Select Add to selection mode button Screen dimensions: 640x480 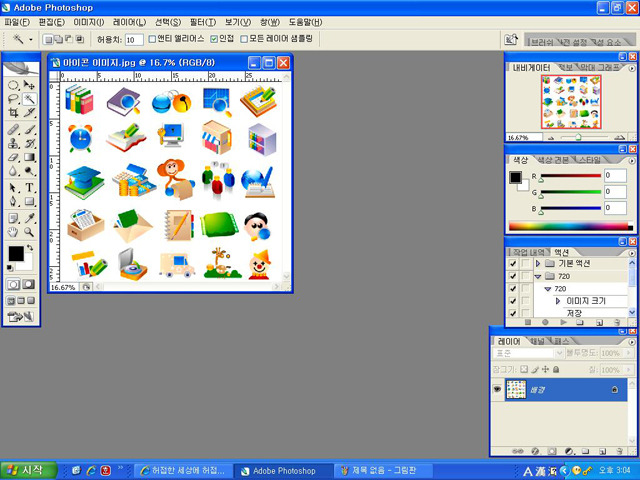pyautogui.click(x=58, y=40)
